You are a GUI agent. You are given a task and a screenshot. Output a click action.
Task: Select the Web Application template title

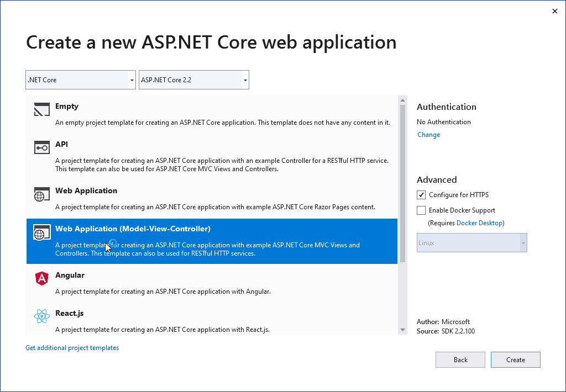click(x=86, y=190)
